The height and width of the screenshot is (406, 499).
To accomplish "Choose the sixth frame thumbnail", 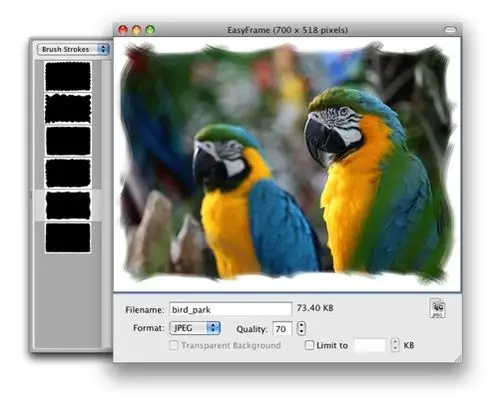I will point(68,238).
